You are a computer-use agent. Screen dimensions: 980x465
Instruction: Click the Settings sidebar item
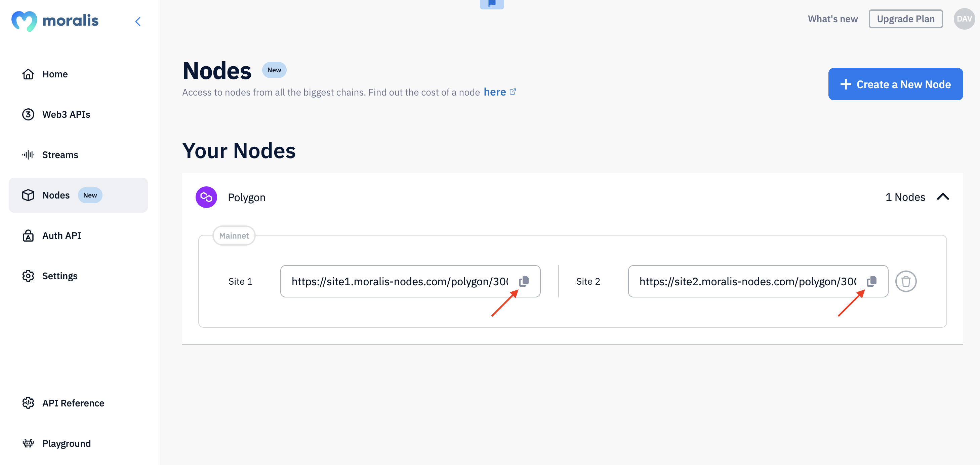[x=59, y=275]
